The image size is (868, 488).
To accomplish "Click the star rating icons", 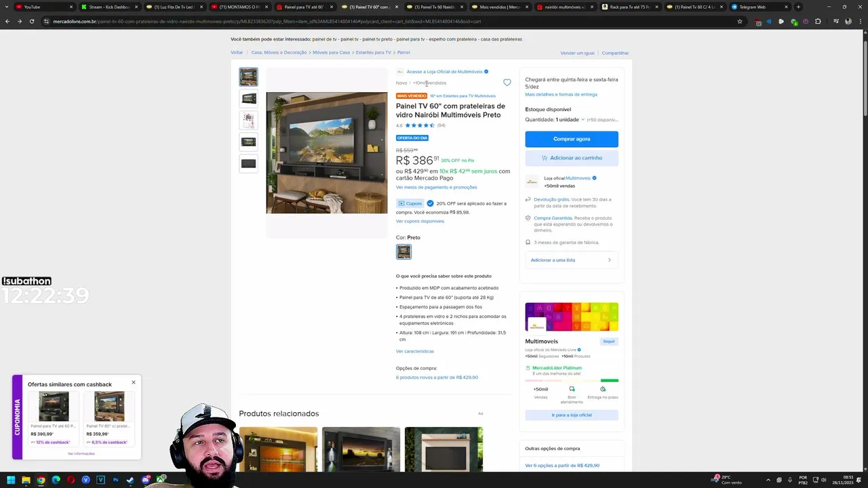I will click(420, 125).
